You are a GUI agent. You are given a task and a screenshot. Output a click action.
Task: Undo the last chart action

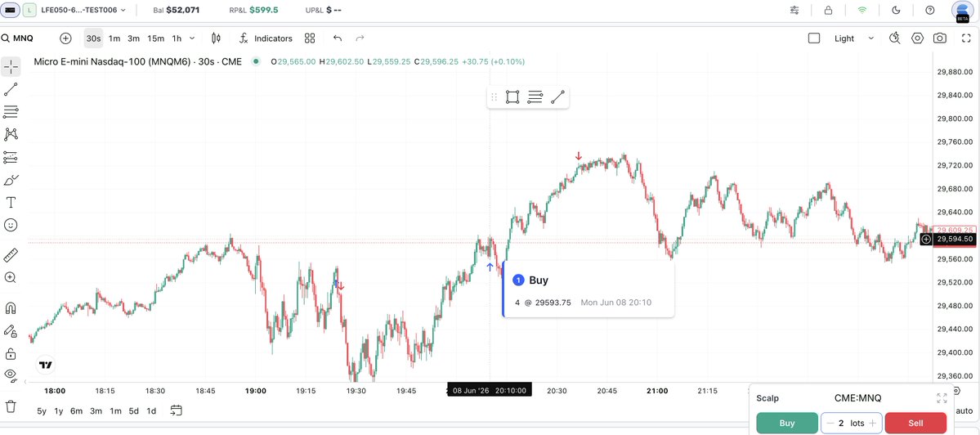coord(338,38)
